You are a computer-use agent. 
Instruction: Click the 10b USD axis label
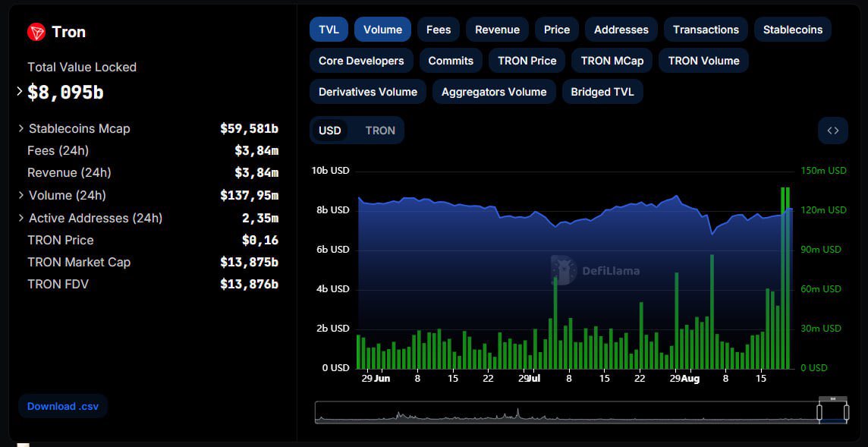click(x=331, y=171)
